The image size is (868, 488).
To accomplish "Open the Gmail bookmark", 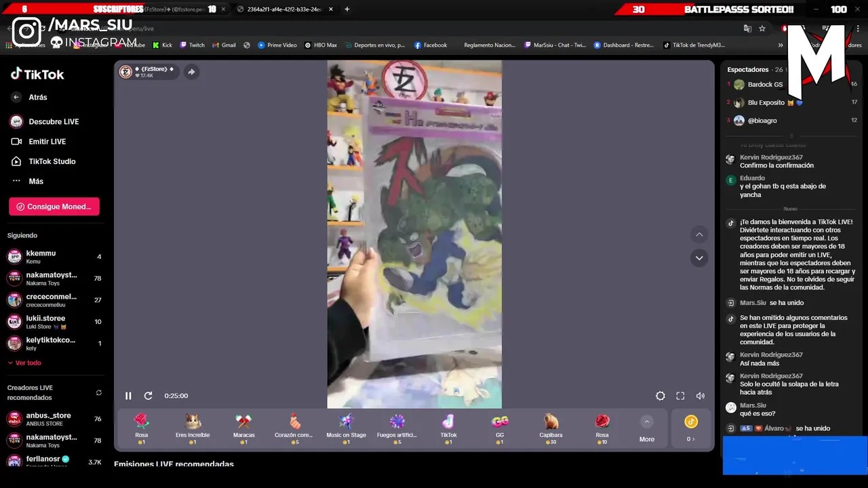I will click(x=224, y=45).
